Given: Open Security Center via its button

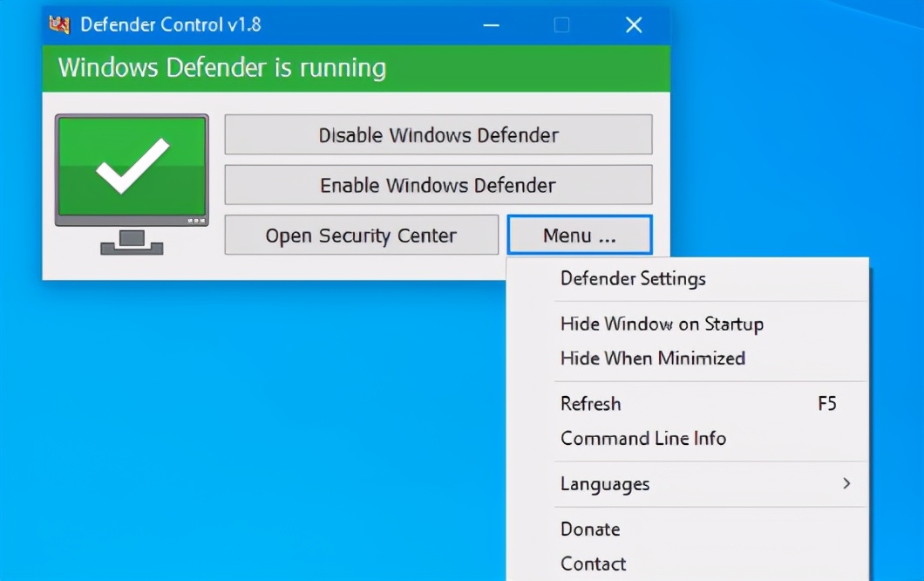Looking at the screenshot, I should tap(361, 236).
